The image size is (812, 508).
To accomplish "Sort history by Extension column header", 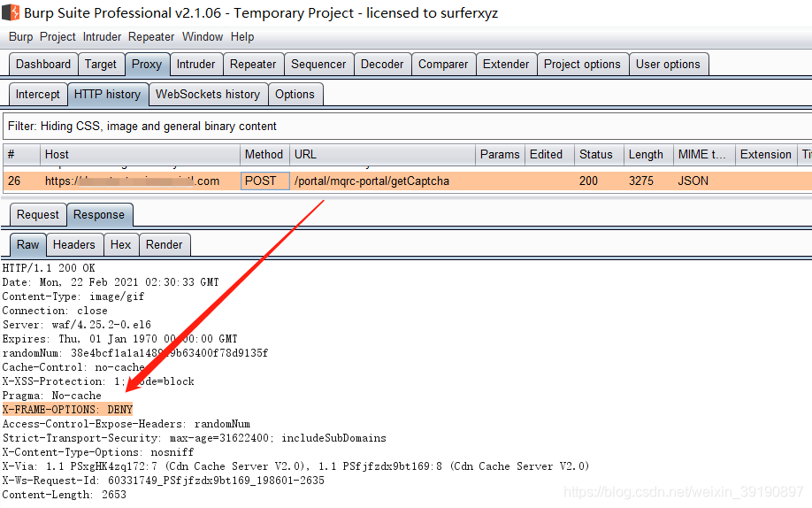I will coord(766,155).
